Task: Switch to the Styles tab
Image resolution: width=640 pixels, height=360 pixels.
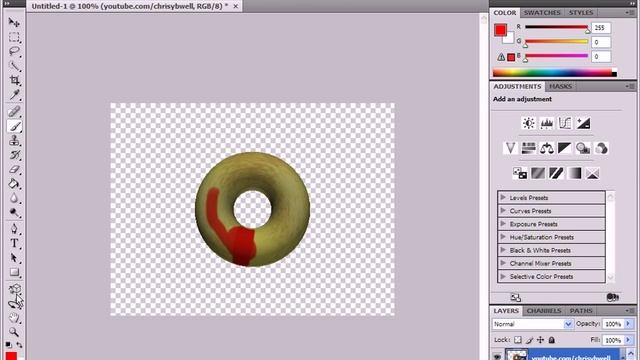Action: [581, 13]
